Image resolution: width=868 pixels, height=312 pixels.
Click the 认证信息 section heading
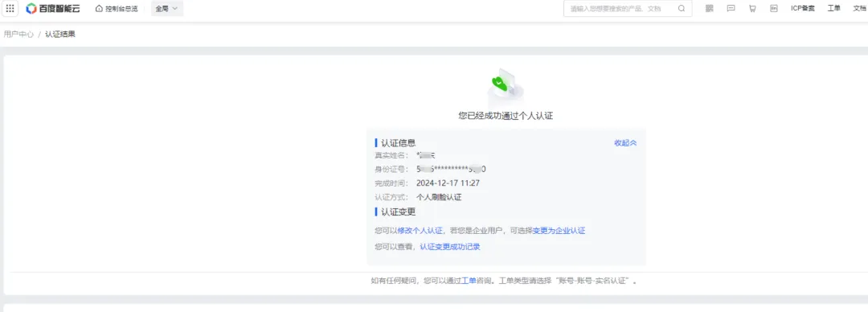coord(398,143)
